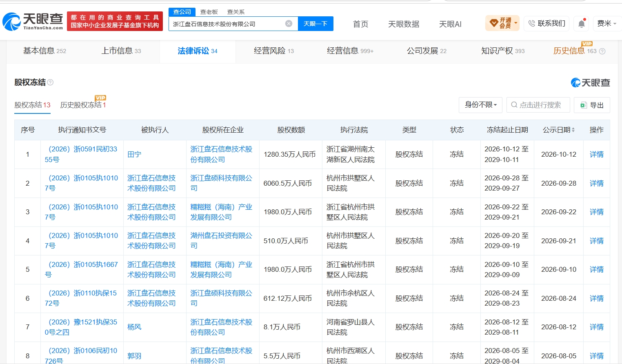This screenshot has height=364, width=622.
Task: Click the 导出 export button
Action: (592, 105)
